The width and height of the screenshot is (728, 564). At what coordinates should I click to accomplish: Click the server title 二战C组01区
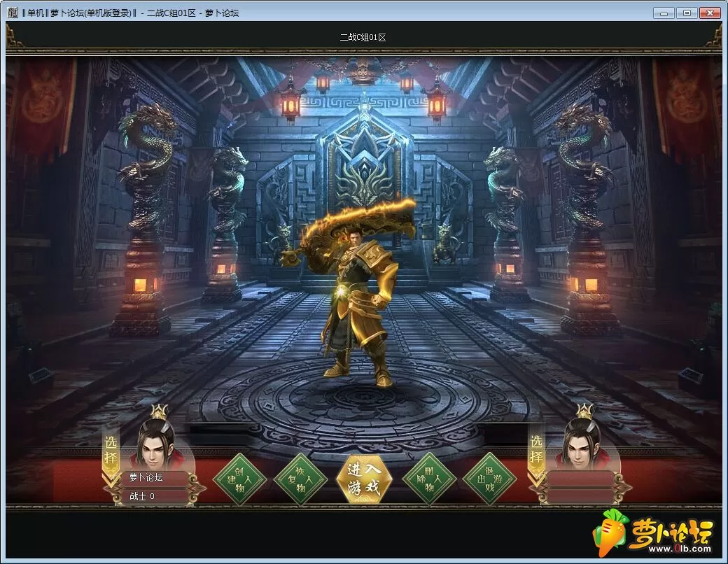(x=363, y=38)
